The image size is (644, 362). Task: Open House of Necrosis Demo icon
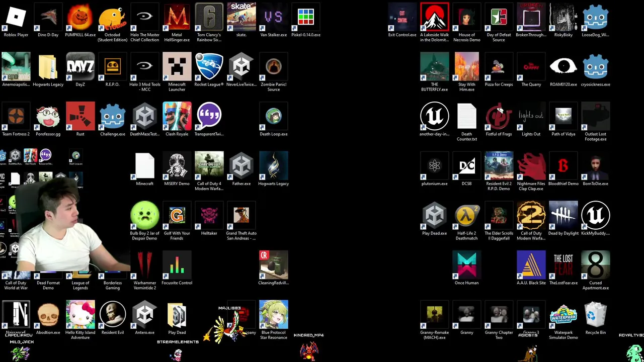click(467, 17)
